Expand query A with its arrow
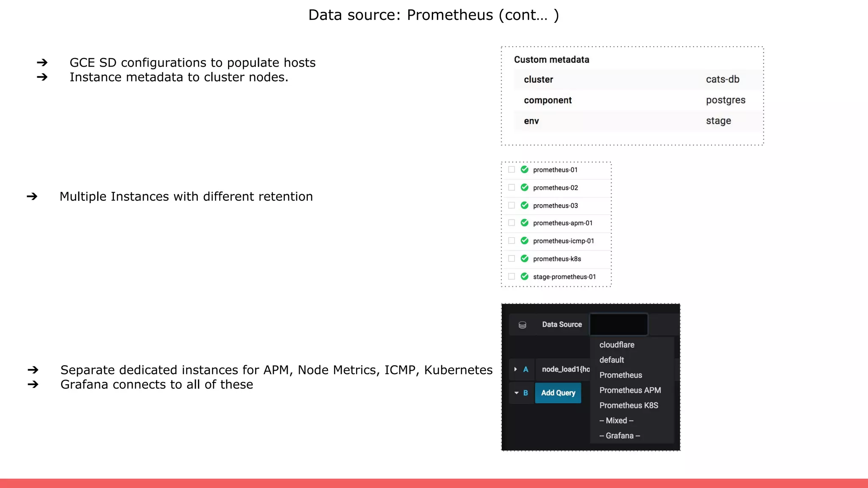The image size is (868, 488). click(515, 369)
